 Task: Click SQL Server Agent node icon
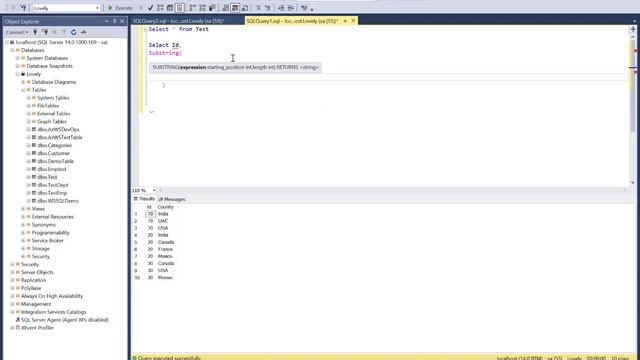coord(18,320)
